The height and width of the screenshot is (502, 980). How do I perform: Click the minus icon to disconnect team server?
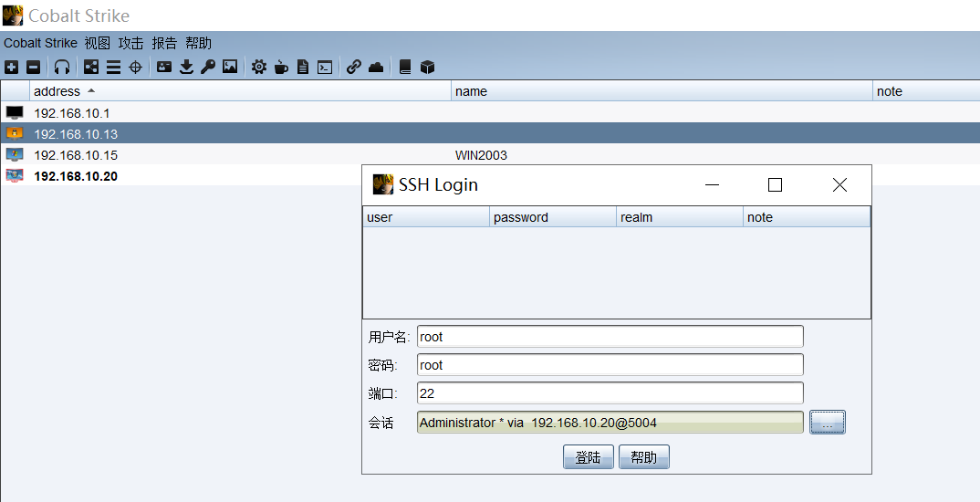pos(34,67)
